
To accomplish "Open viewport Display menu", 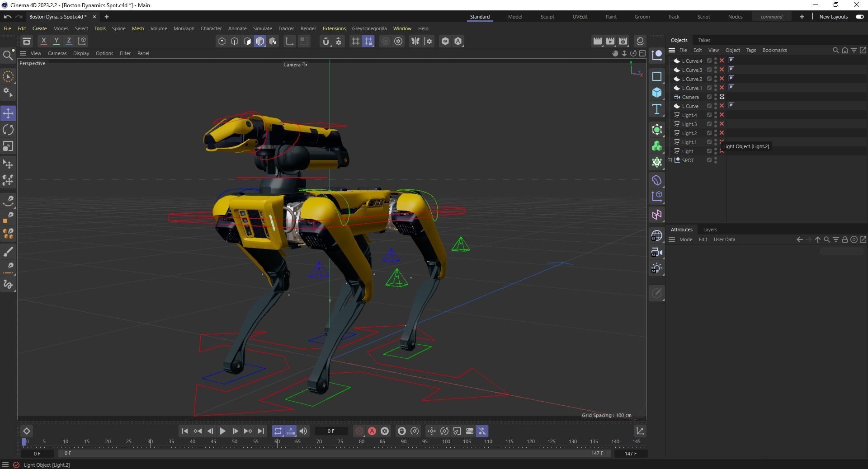I will pos(81,53).
